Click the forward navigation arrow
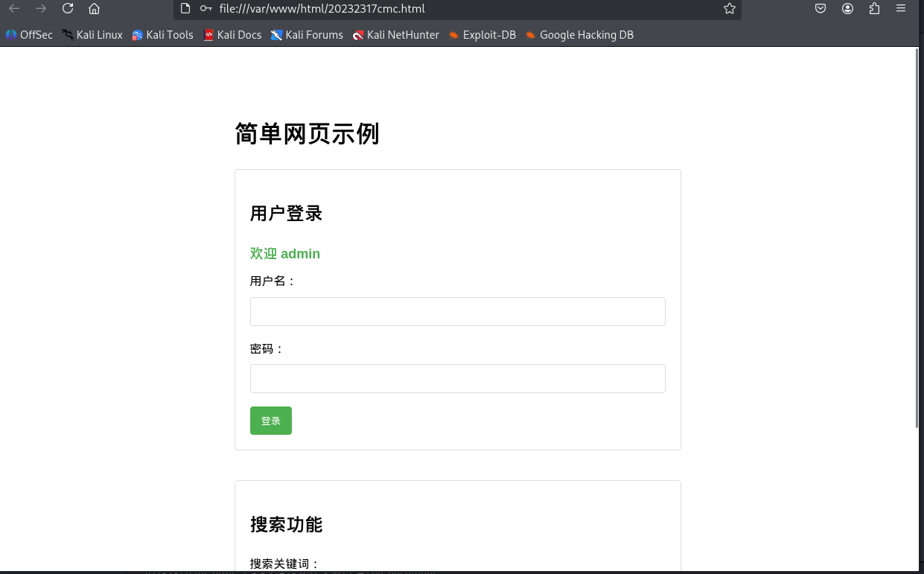 click(x=40, y=8)
